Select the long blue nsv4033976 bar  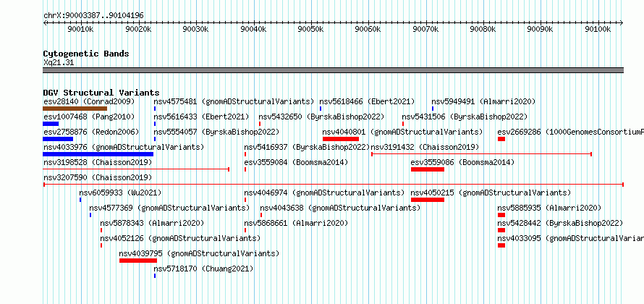coord(98,154)
